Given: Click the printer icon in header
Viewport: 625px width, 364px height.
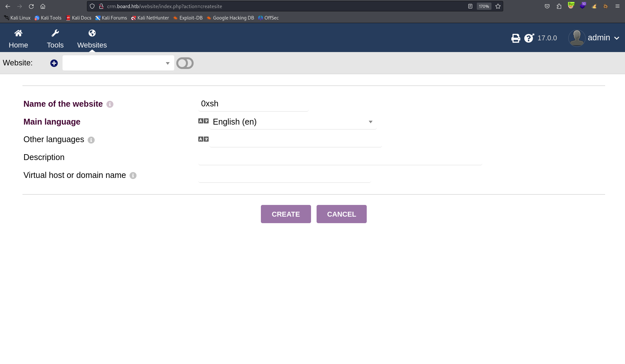Looking at the screenshot, I should click(516, 38).
